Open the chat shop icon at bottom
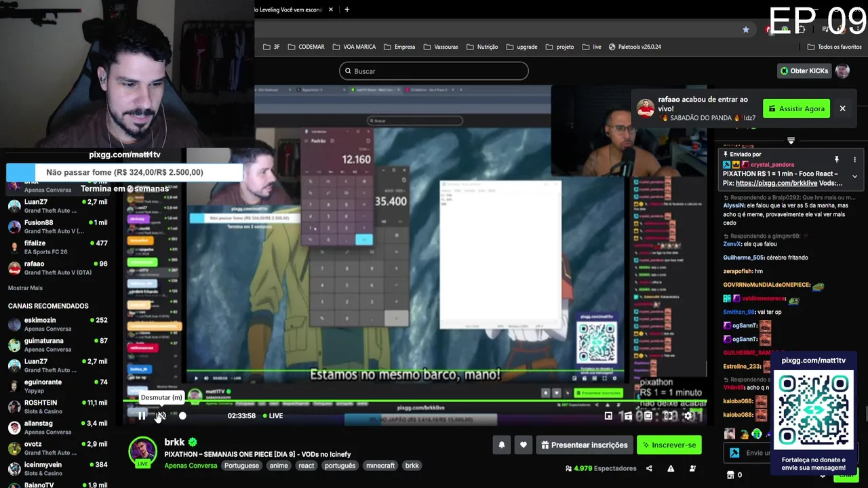 tap(730, 475)
